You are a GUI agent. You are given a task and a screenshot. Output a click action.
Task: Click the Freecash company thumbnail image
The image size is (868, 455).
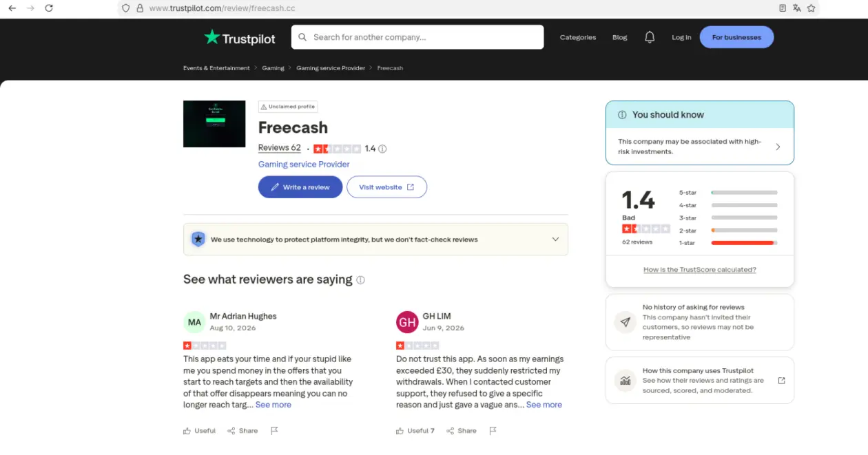(x=214, y=124)
